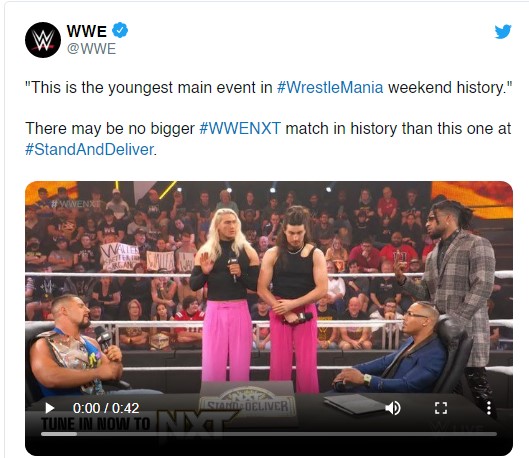Click the blue verified badge
The width and height of the screenshot is (529, 458).
click(x=120, y=30)
